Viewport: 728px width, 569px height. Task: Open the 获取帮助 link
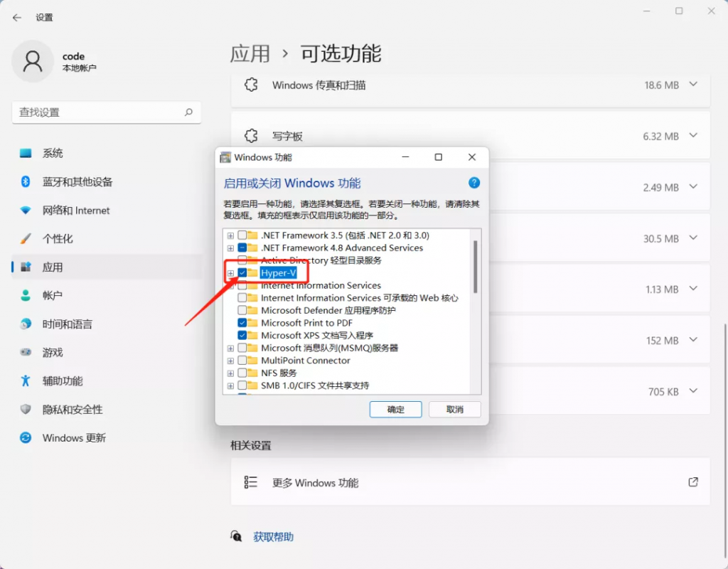(x=273, y=537)
